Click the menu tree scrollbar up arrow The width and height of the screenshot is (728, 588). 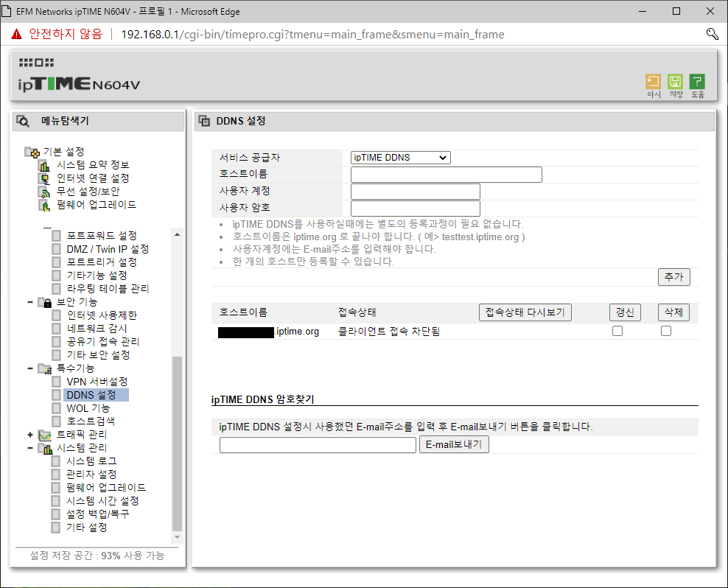(x=177, y=235)
